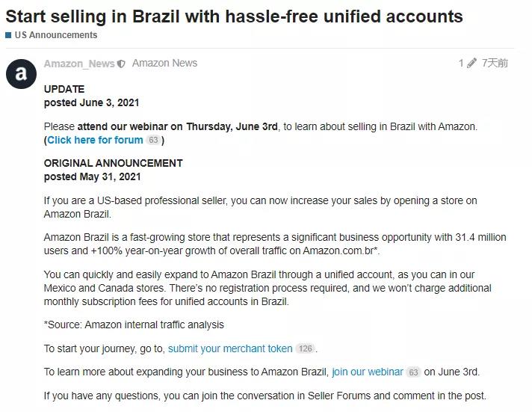Click the '7天前' post date
The image size is (532, 412).
(x=495, y=64)
